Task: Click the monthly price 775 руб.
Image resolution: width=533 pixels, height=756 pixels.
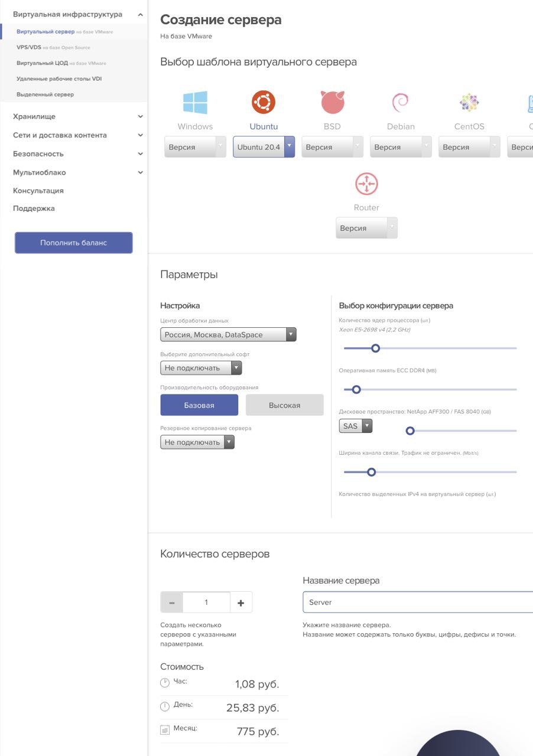Action: click(258, 731)
